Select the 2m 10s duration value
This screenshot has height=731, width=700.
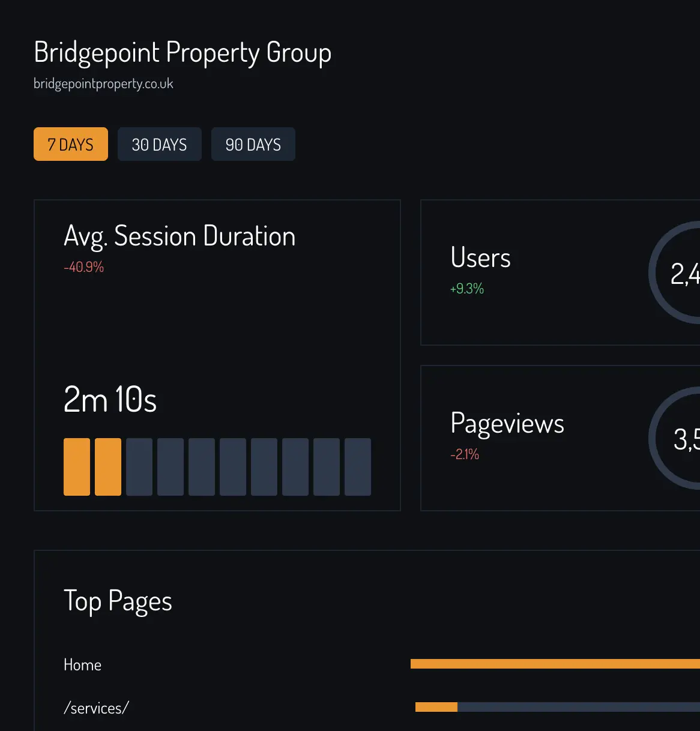[110, 399]
